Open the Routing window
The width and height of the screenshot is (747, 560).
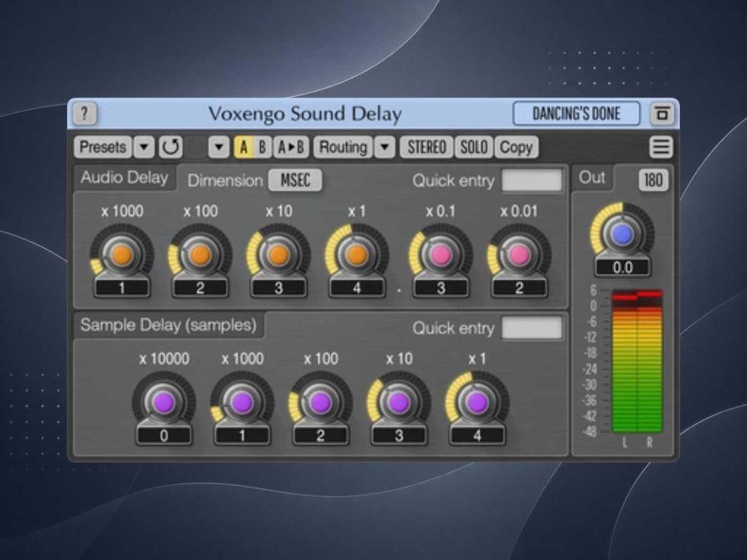pyautogui.click(x=343, y=147)
